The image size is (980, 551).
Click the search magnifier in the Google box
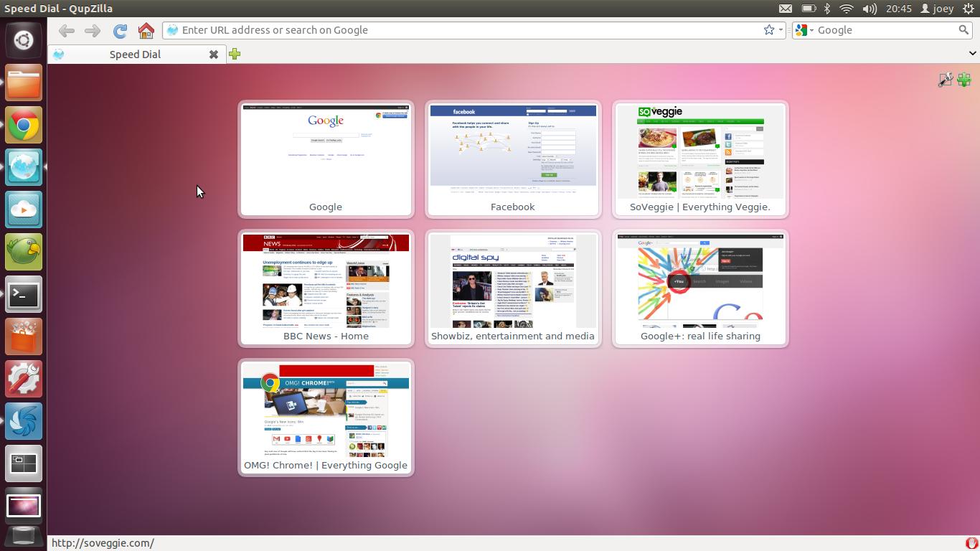[963, 29]
